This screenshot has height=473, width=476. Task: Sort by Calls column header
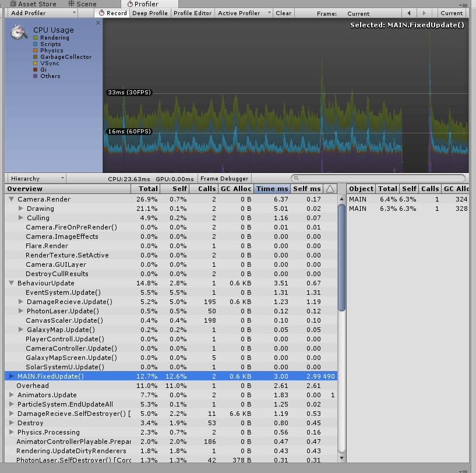(x=204, y=189)
